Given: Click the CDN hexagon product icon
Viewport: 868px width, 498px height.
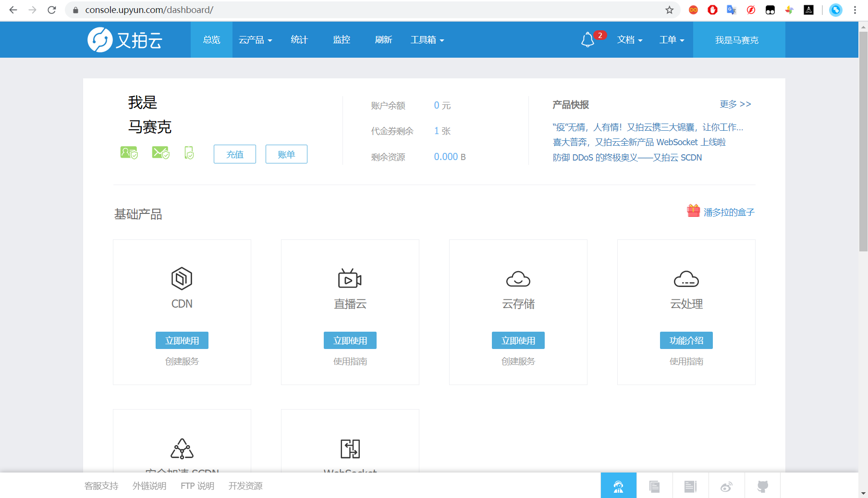Looking at the screenshot, I should pos(182,278).
